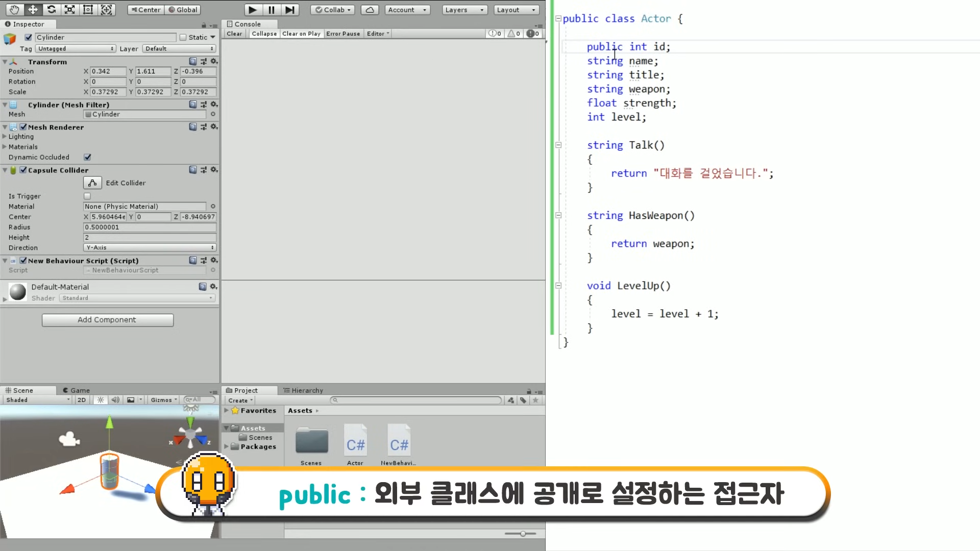Select the Move tool
Image resolution: width=980 pixels, height=551 pixels.
point(33,10)
